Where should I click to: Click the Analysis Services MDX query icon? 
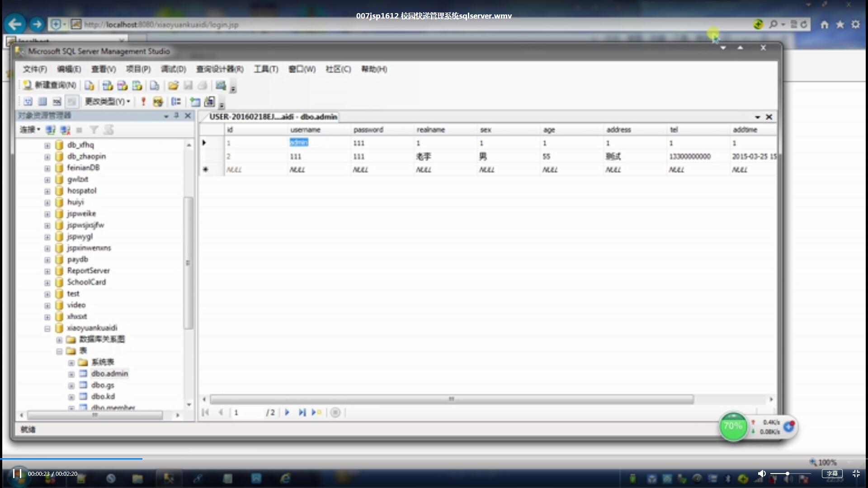(x=107, y=85)
